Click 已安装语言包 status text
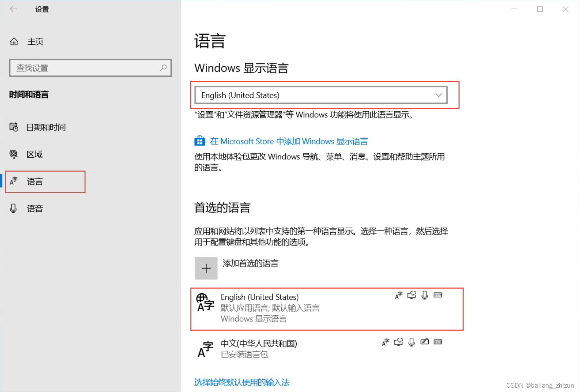The width and height of the screenshot is (579, 392). pyautogui.click(x=245, y=354)
